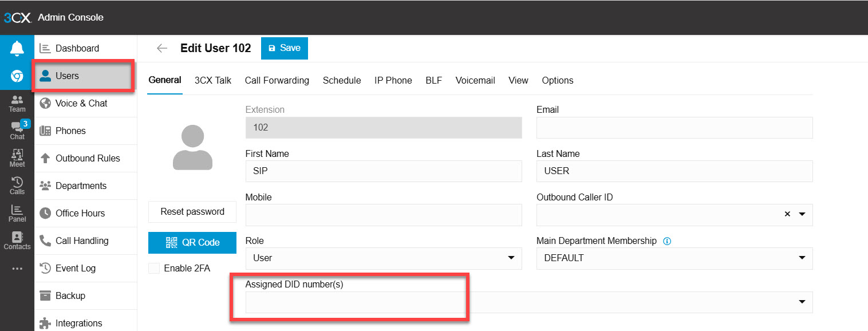Open the Main Department Membership dropdown

[802, 258]
